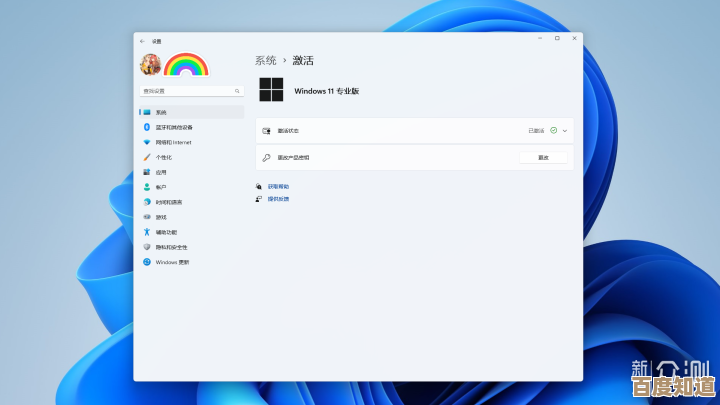720x405 pixels.
Task: Click the 系统 breadcrumb
Action: coord(266,60)
